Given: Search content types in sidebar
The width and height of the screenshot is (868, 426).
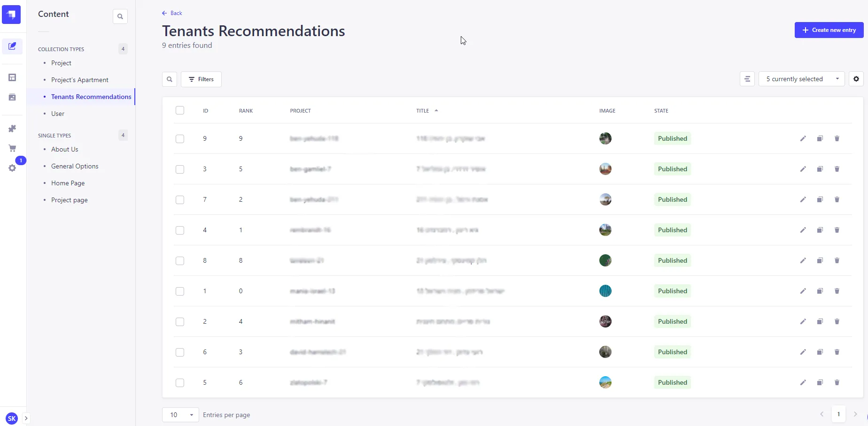Looking at the screenshot, I should coord(120,16).
